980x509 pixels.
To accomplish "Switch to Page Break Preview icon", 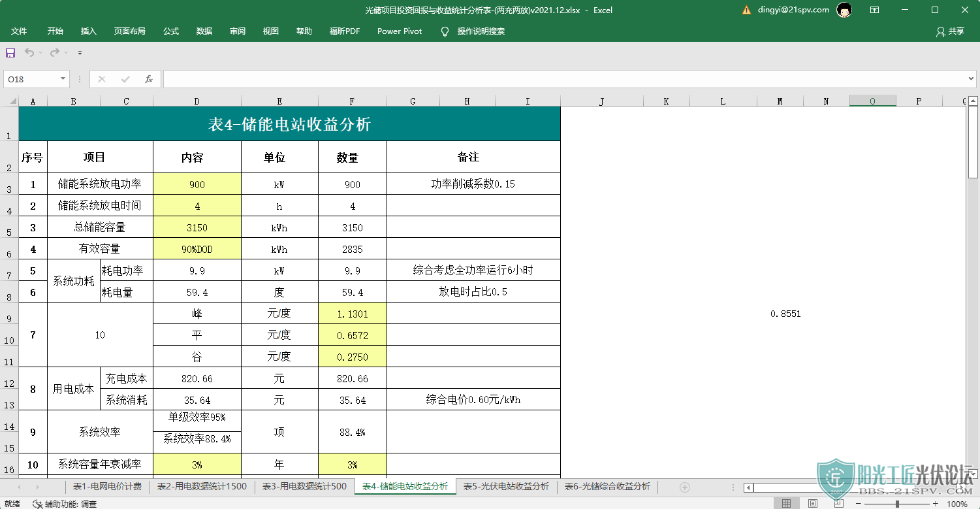I will [838, 504].
